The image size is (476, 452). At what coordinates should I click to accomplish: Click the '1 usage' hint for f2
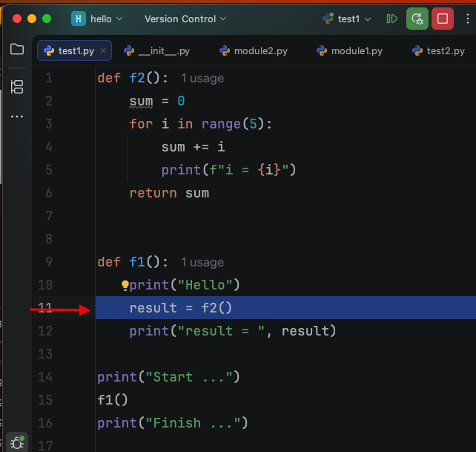tap(202, 79)
